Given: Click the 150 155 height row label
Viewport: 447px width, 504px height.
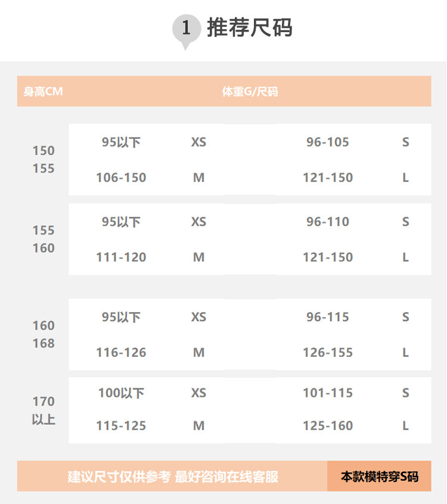Looking at the screenshot, I should (x=44, y=160).
